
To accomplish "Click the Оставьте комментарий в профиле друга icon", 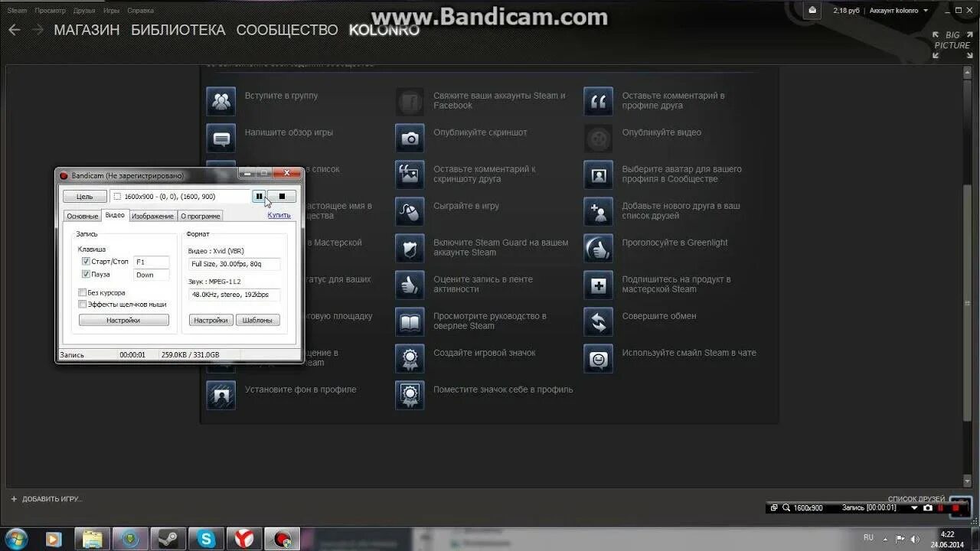I will [x=598, y=101].
